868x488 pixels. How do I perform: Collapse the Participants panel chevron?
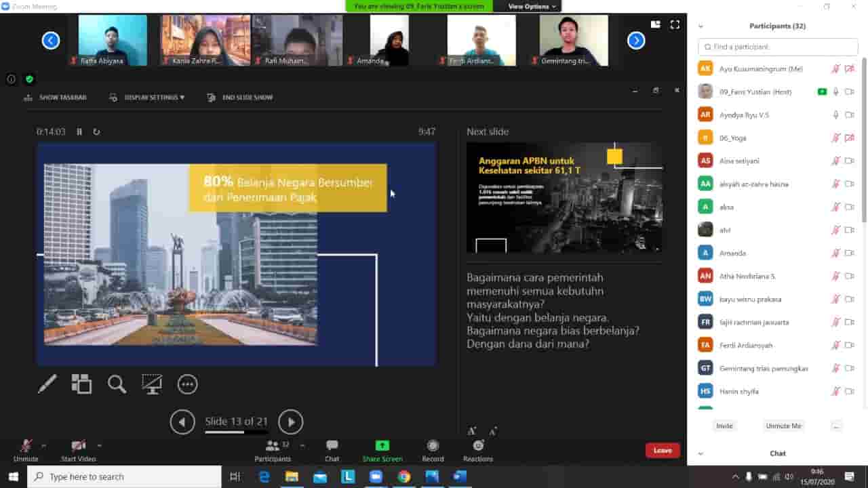(x=701, y=26)
